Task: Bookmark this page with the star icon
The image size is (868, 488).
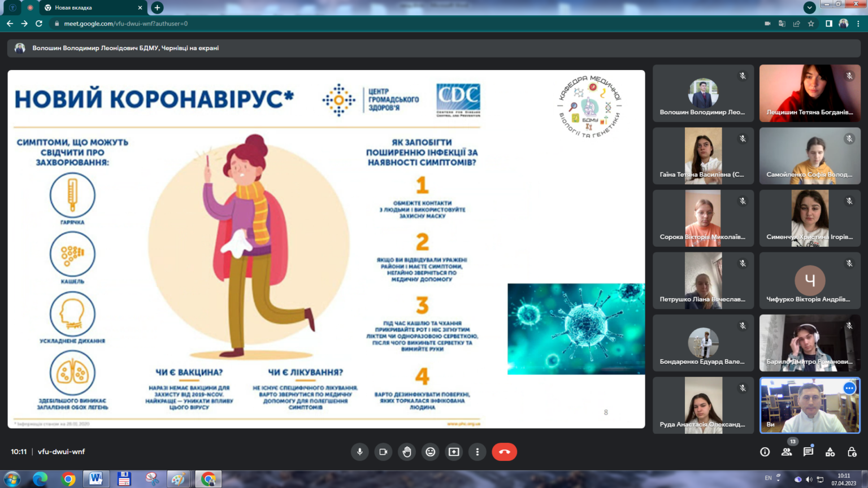Action: [811, 24]
